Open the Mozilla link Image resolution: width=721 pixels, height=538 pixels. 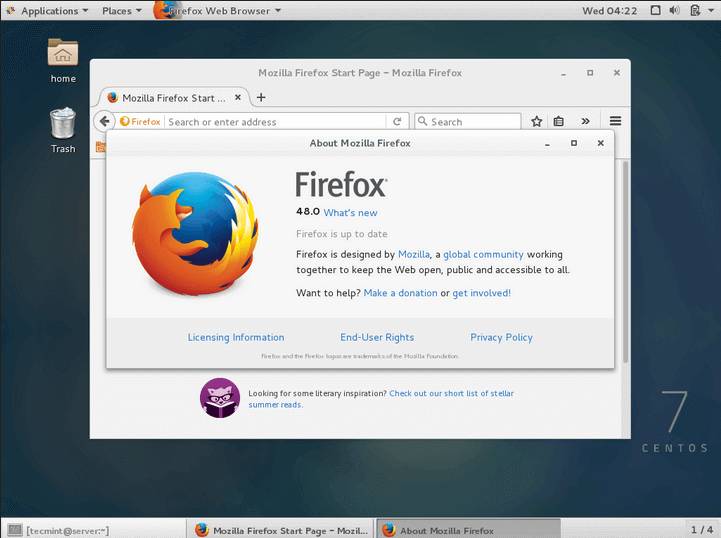pyautogui.click(x=414, y=254)
